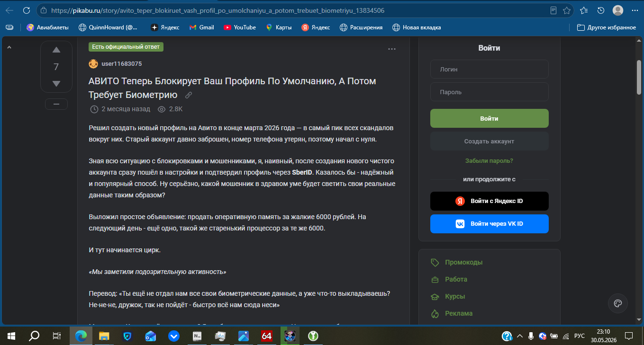
Task: Click the 2.8K views count
Action: pos(176,109)
